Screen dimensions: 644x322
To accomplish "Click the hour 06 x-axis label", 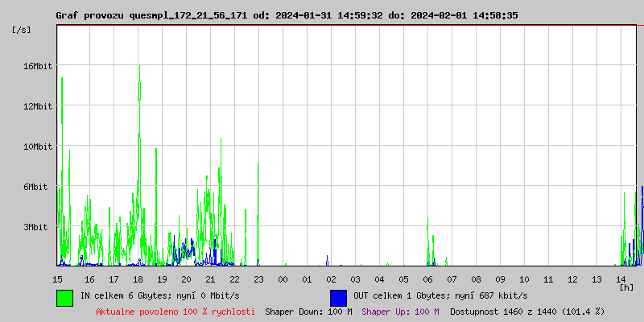I will [x=427, y=279].
